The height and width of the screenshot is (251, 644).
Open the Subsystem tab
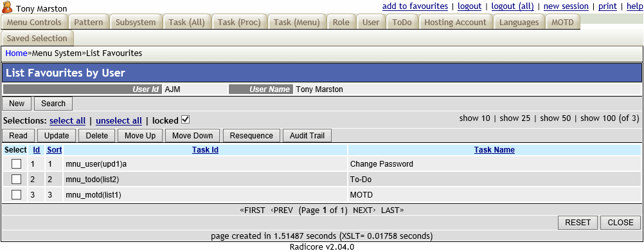point(136,23)
